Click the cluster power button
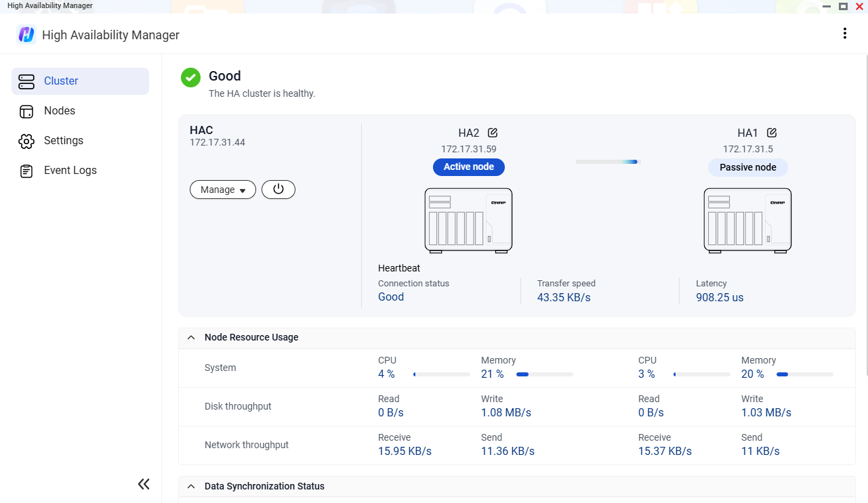The height and width of the screenshot is (503, 868). tap(278, 190)
